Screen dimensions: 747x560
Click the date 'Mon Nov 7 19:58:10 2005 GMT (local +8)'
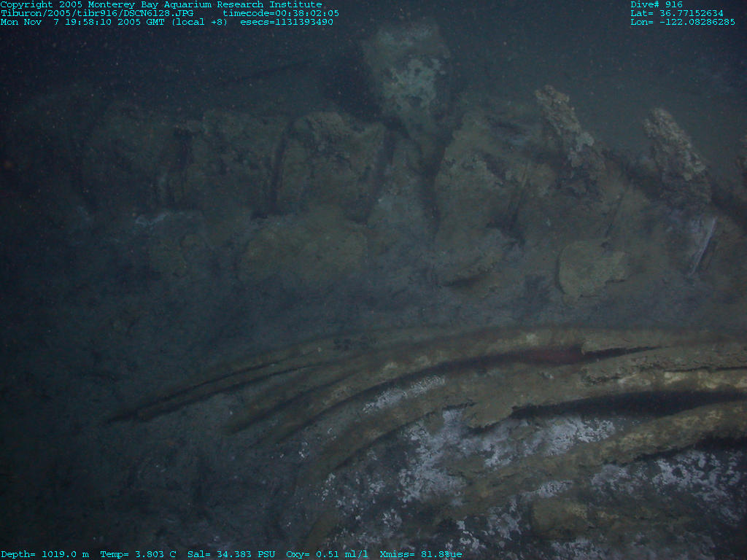pos(115,22)
